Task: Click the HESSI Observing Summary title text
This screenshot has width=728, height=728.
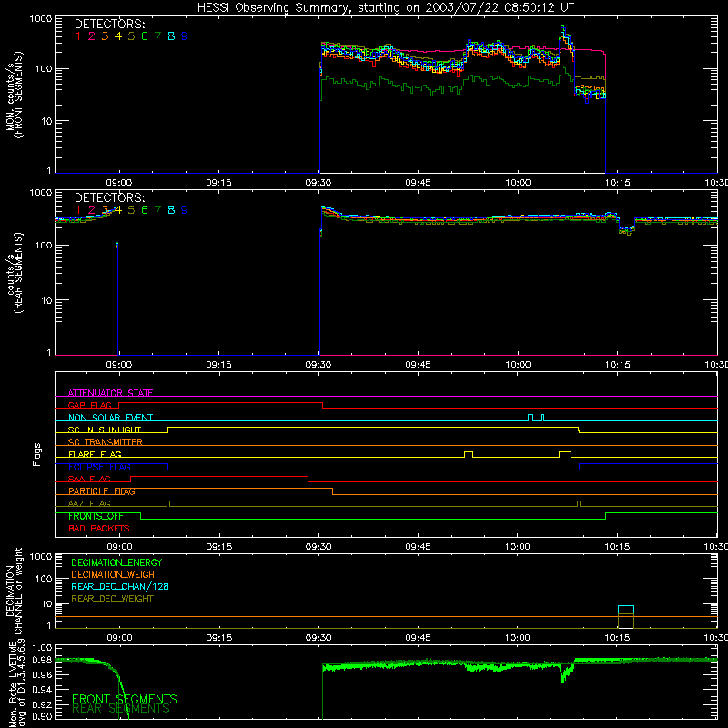Action: coord(386,8)
